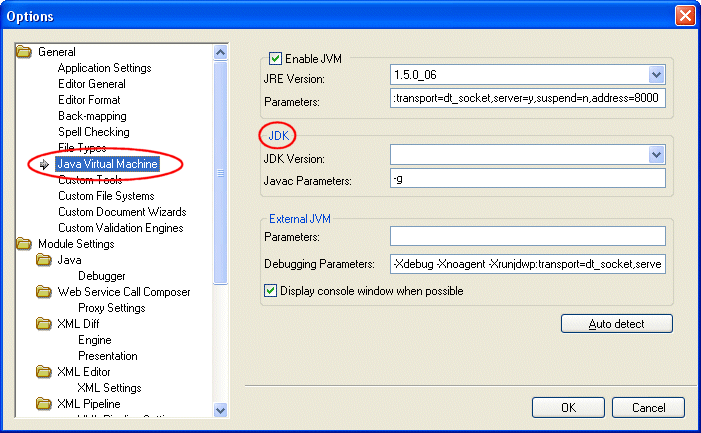Open the JDK Version dropdown

click(657, 155)
